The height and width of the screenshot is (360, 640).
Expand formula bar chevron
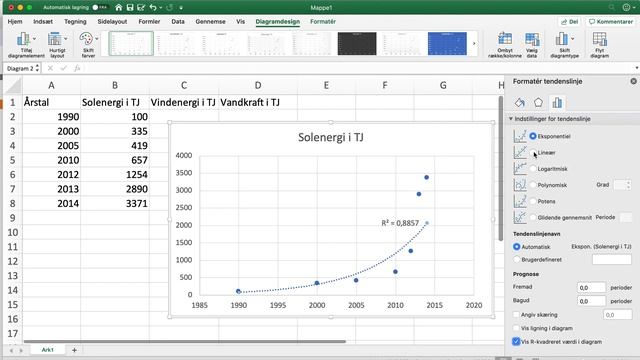tap(637, 68)
